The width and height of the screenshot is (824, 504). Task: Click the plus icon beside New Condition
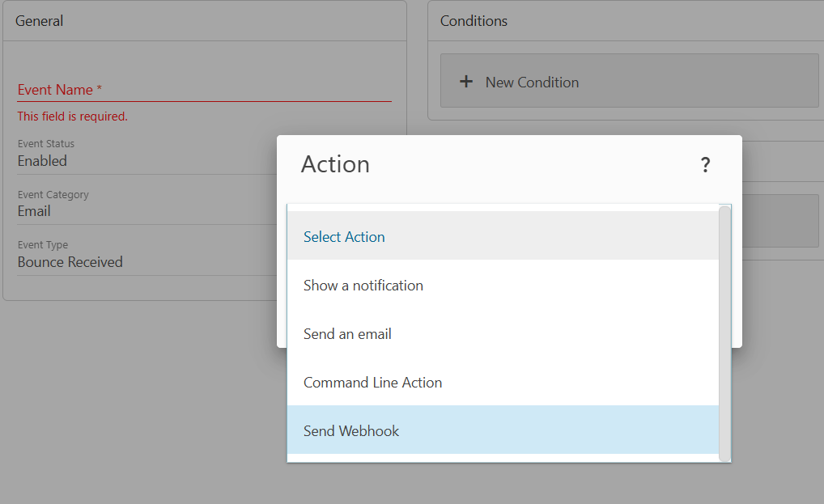pos(466,82)
